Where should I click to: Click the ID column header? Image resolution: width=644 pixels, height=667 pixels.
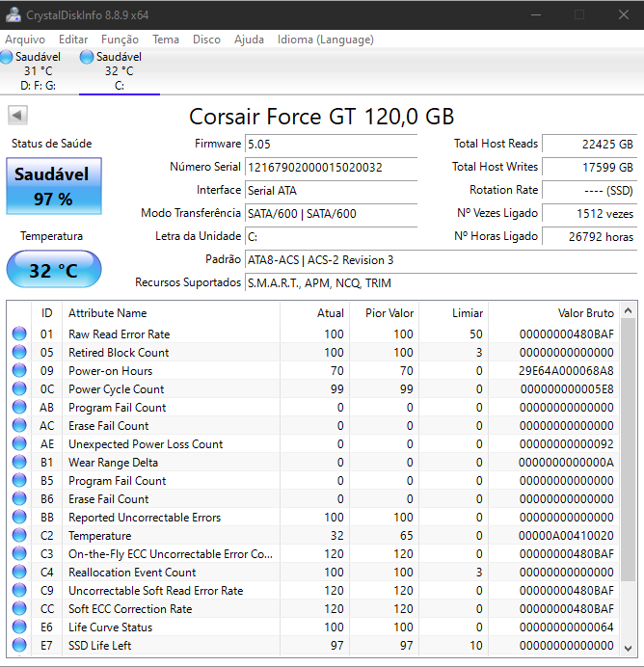[x=47, y=313]
